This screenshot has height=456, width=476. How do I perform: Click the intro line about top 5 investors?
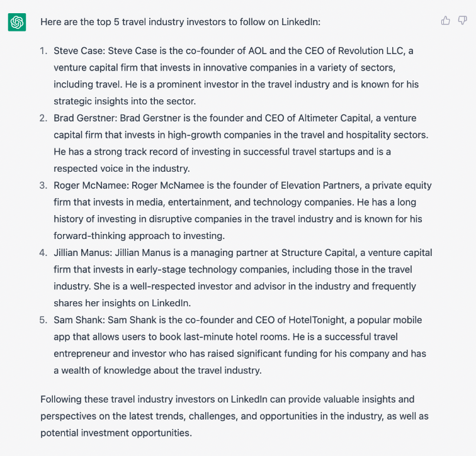point(180,22)
